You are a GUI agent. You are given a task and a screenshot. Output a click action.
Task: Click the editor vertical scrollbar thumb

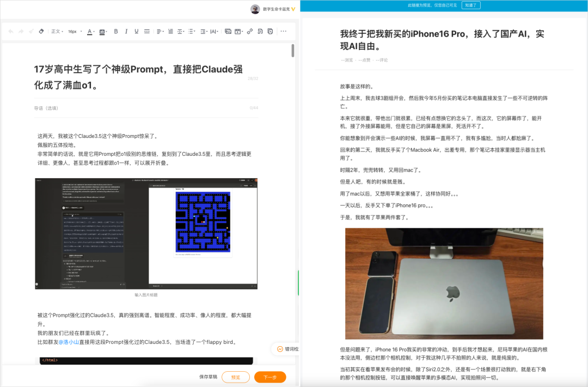[292, 51]
